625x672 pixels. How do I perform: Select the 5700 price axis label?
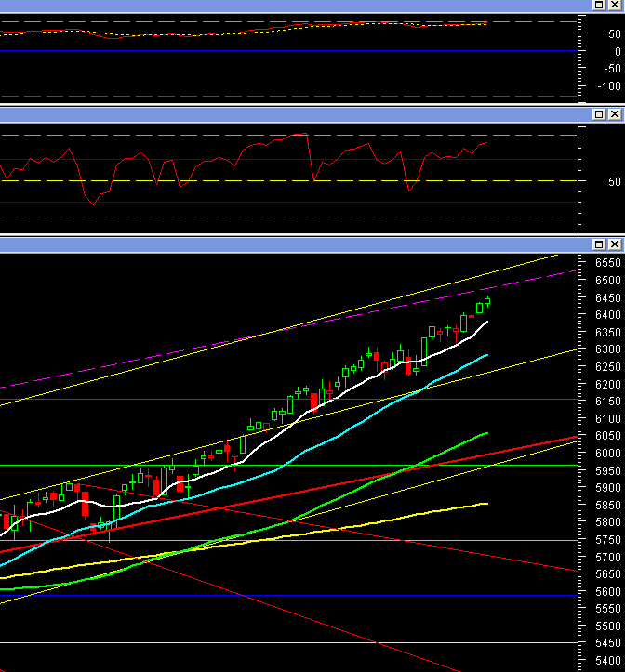[x=608, y=558]
